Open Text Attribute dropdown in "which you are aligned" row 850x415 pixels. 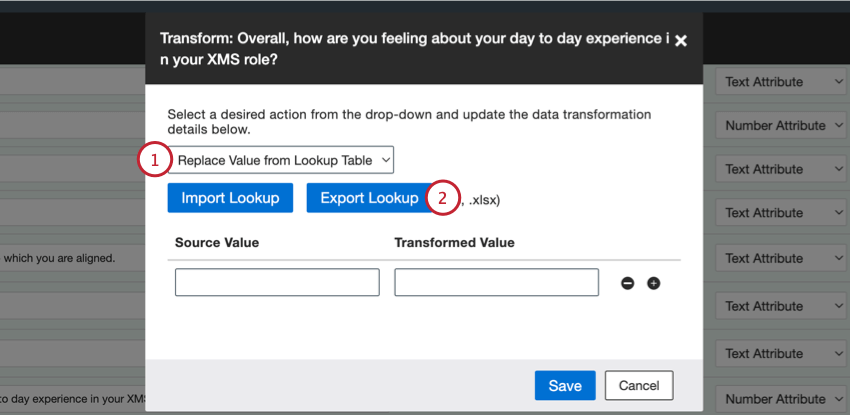[782, 258]
